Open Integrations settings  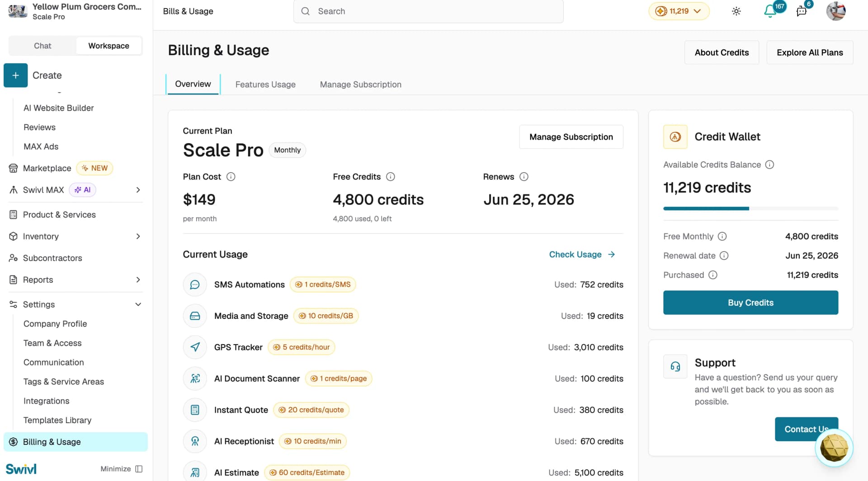pos(47,401)
